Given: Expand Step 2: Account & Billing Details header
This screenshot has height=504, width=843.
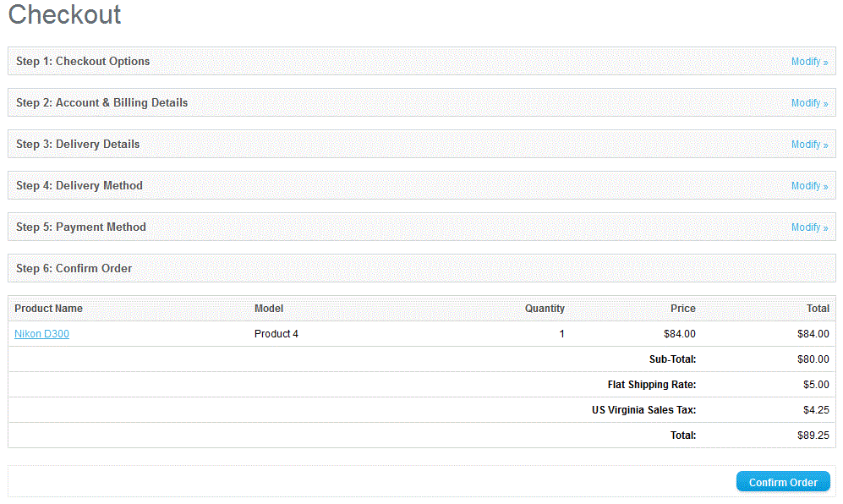Looking at the screenshot, I should click(x=101, y=103).
